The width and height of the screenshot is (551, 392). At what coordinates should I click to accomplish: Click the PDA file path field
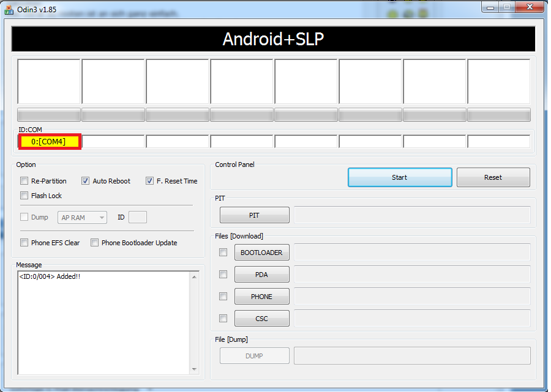tap(412, 275)
